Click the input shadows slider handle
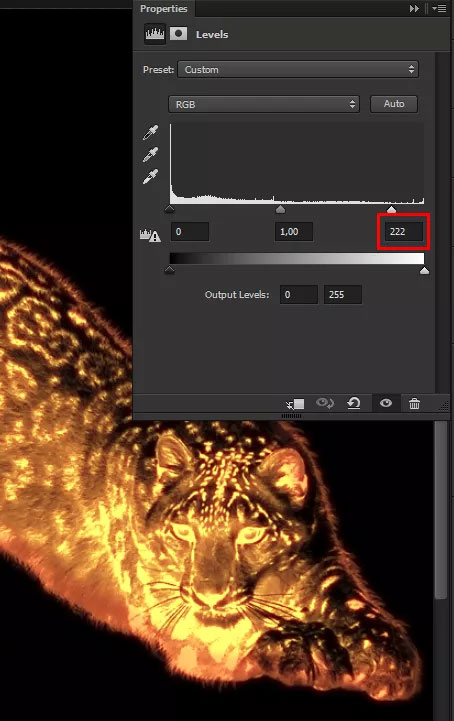This screenshot has height=721, width=454. click(x=170, y=209)
